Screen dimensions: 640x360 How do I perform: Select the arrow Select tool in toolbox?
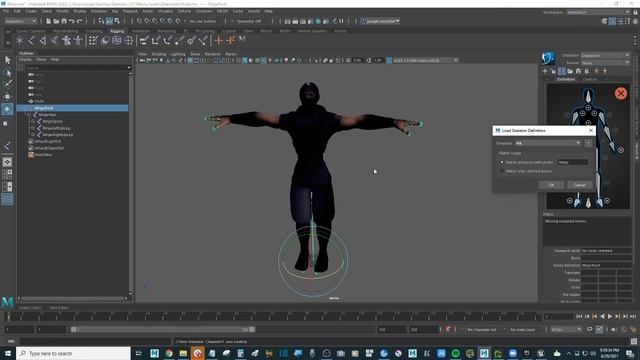coord(7,60)
